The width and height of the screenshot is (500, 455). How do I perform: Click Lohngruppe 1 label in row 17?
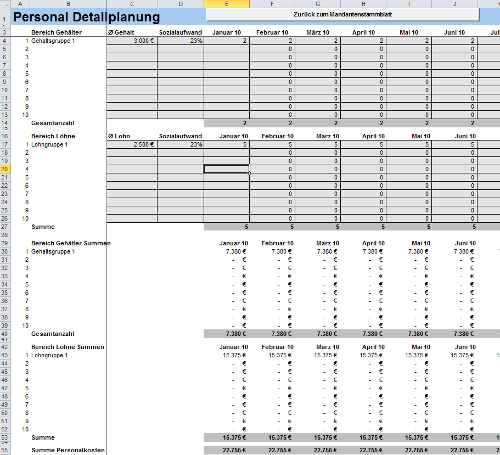(50, 144)
